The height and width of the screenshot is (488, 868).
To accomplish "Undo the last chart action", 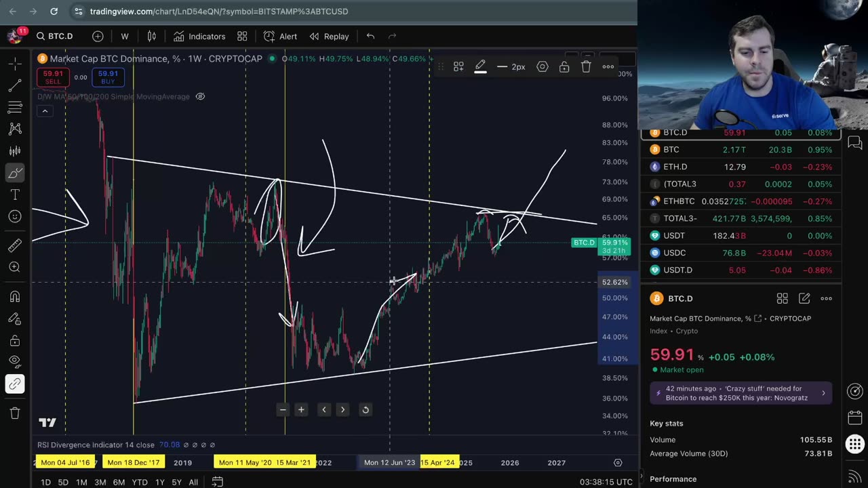I will pyautogui.click(x=370, y=36).
